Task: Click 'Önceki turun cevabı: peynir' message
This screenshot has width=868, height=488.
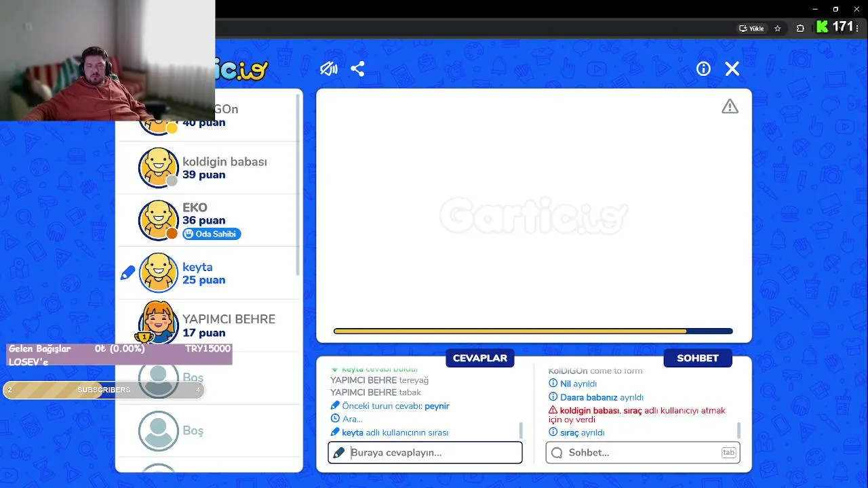Action: click(390, 406)
